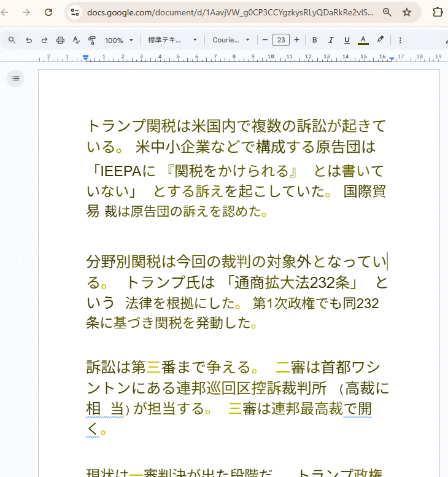Open the browser extensions puzzle icon

click(x=438, y=12)
